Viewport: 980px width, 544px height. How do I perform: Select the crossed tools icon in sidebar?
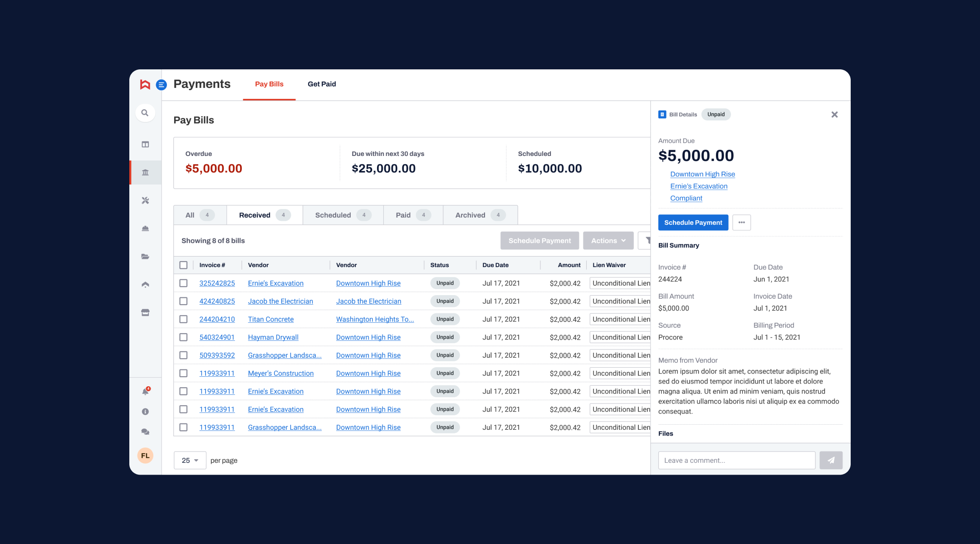click(145, 200)
